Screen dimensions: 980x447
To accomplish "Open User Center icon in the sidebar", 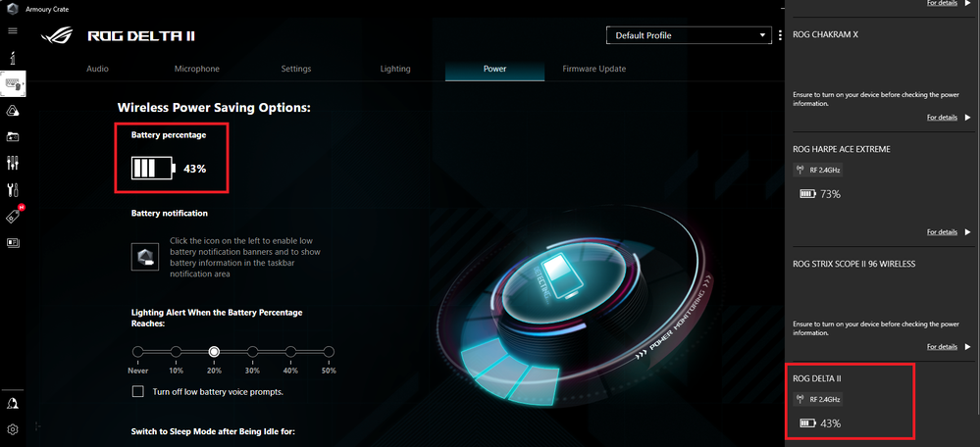I will point(13,403).
